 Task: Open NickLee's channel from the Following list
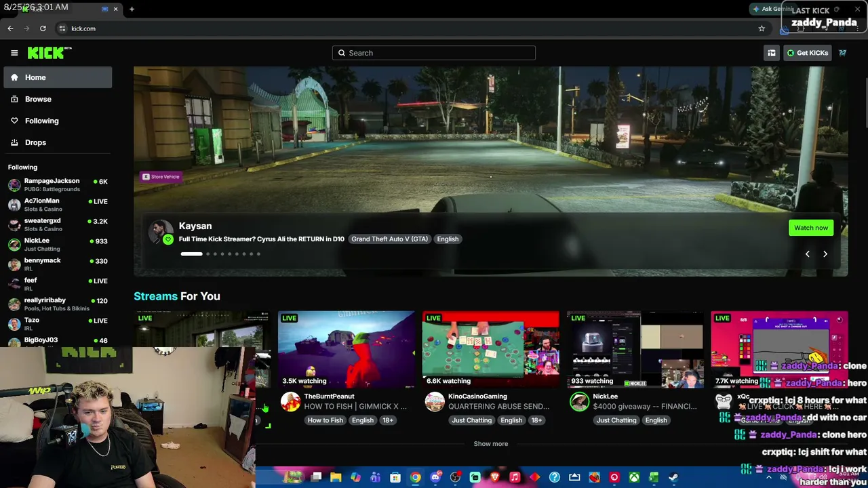(x=58, y=245)
